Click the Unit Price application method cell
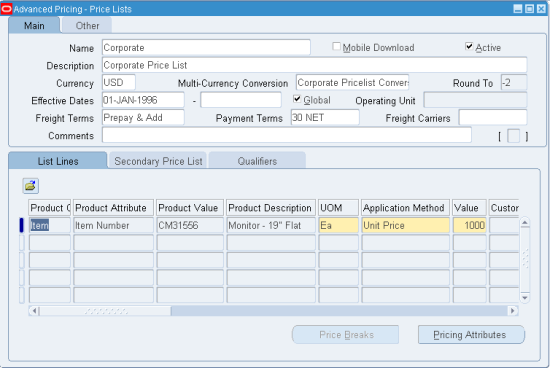Image resolution: width=550 pixels, height=368 pixels. pyautogui.click(x=405, y=225)
